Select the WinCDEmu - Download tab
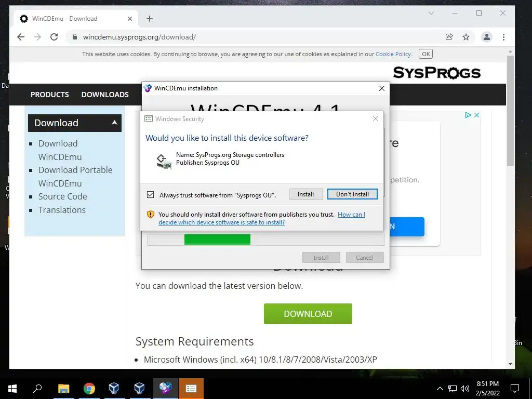The width and height of the screenshot is (532, 399). pos(75,19)
